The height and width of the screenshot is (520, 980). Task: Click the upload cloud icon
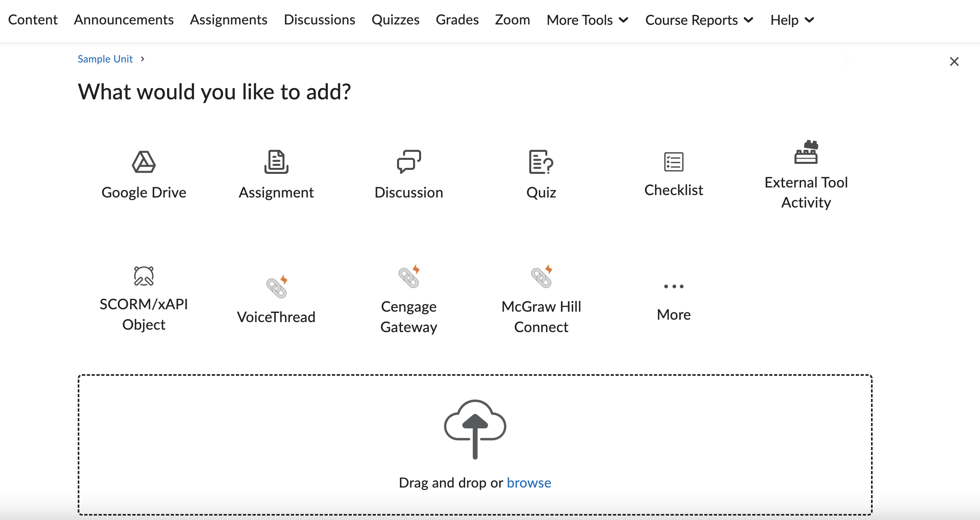475,429
